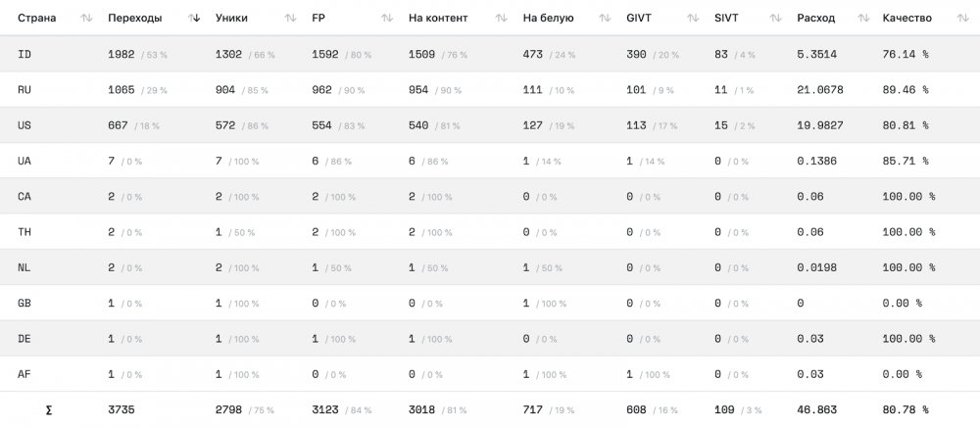Image resolution: width=980 pixels, height=428 pixels.
Task: Click the US row country code
Action: click(x=24, y=125)
